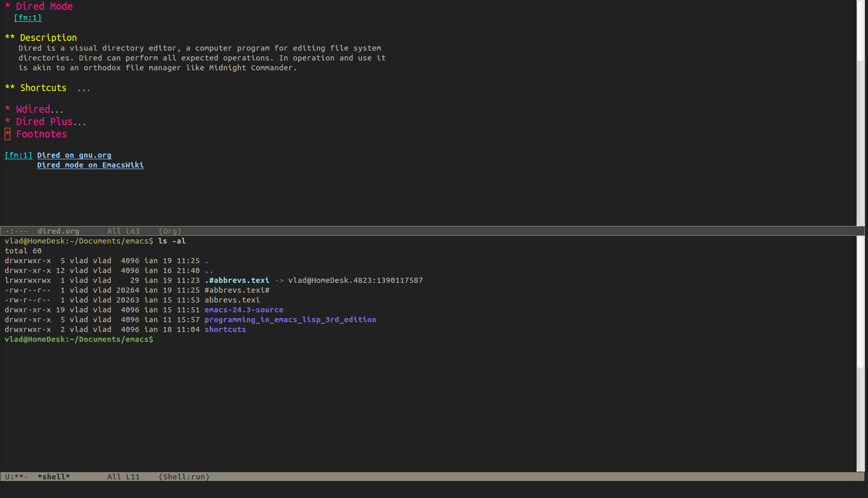Click programming_in_emacs_lisp_3rd_edition directory name

pos(290,320)
